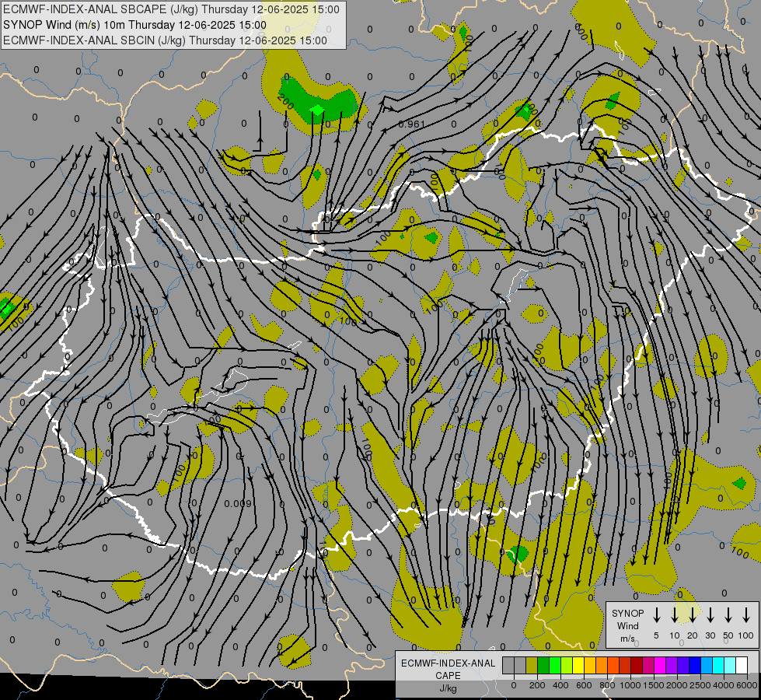Click the bright green CAPE maximum diamond
Image resolution: width=761 pixels, height=700 pixels.
[x=317, y=110]
